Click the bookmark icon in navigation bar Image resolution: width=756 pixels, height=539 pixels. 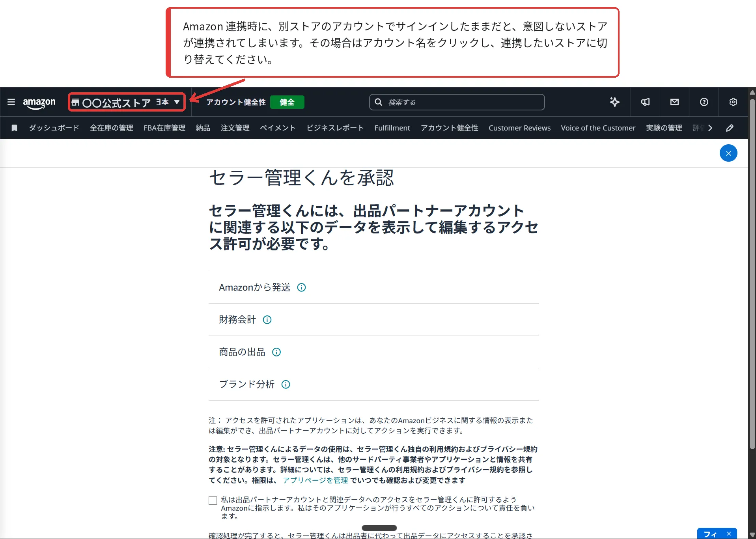[15, 128]
